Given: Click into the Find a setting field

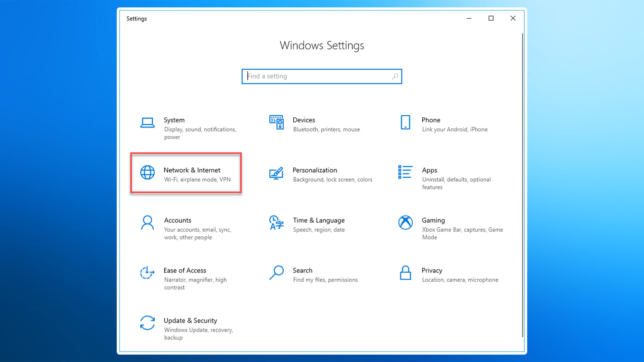Looking at the screenshot, I should tap(322, 76).
